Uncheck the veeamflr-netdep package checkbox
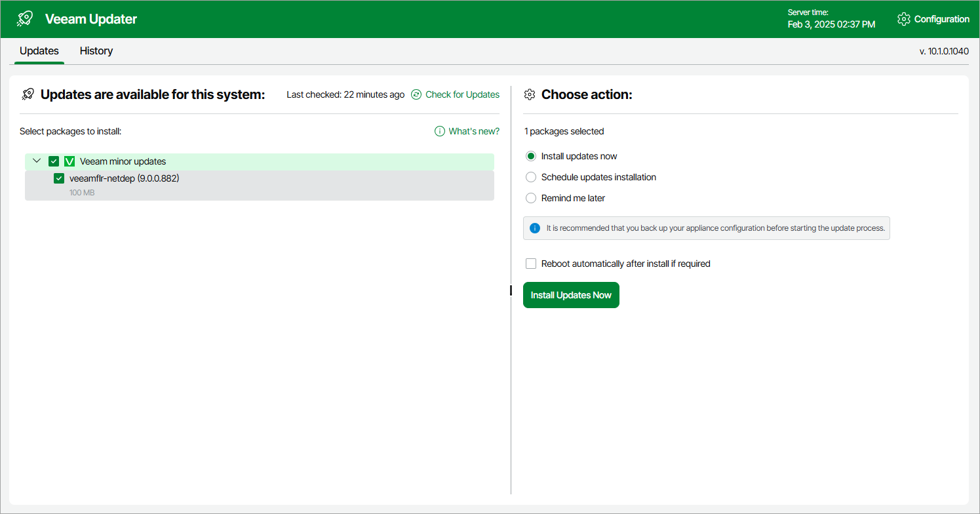This screenshot has height=514, width=980. click(x=59, y=178)
